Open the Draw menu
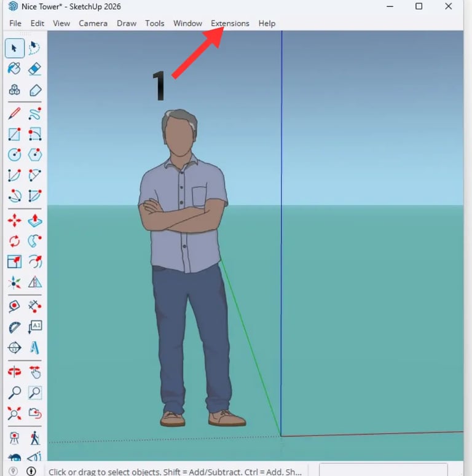This screenshot has width=472, height=476. point(127,23)
